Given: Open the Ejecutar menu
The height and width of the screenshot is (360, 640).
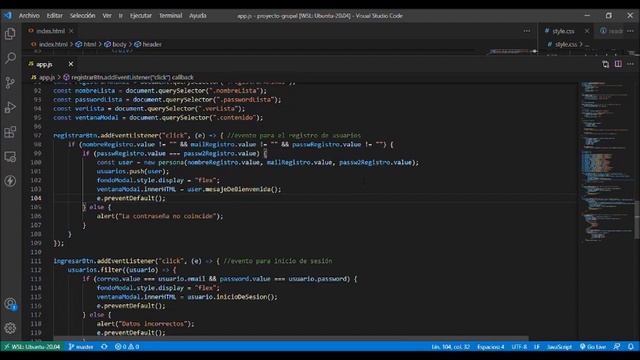Looking at the screenshot, I should 141,16.
